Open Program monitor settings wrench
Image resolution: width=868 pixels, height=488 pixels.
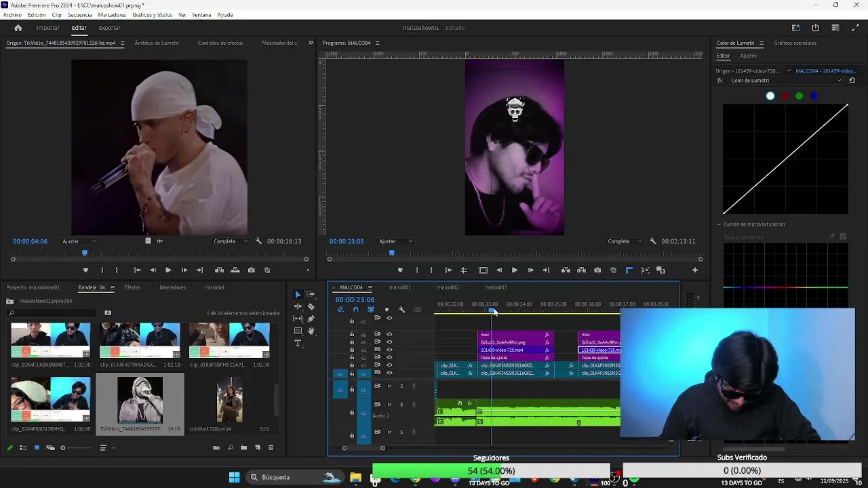tap(652, 241)
